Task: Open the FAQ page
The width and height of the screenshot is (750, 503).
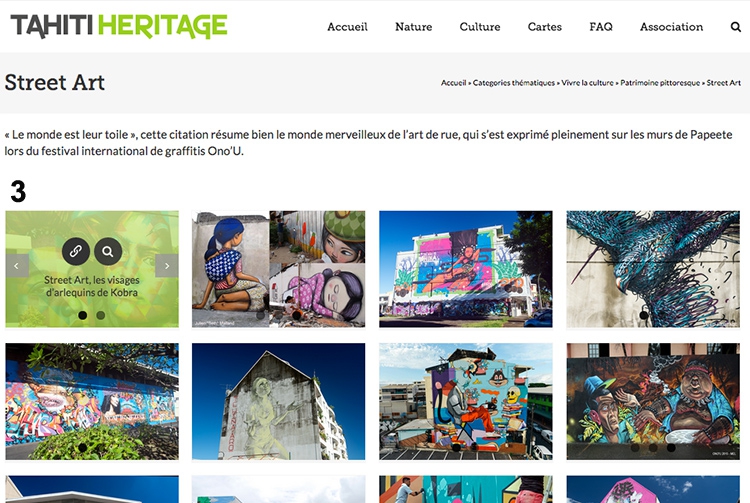Action: pyautogui.click(x=601, y=27)
